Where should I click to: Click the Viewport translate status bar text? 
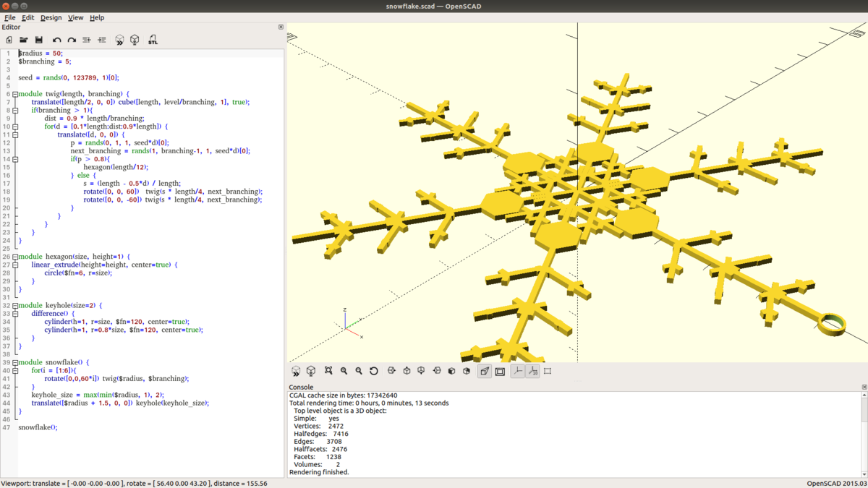click(x=134, y=484)
